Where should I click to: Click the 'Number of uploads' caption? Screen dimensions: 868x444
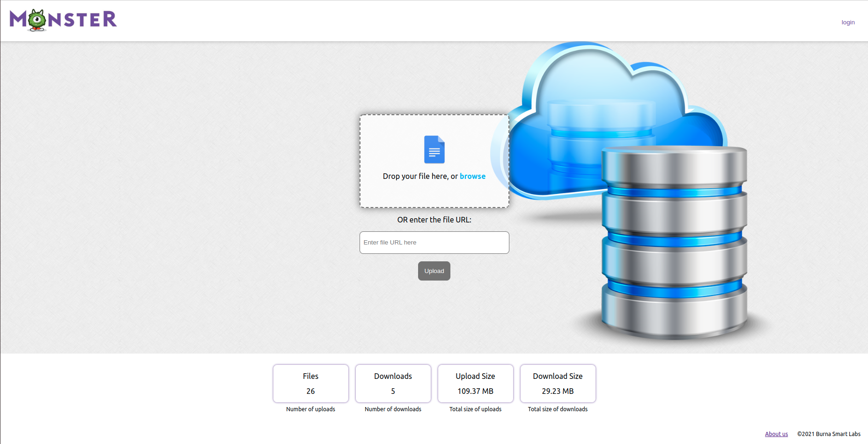311,409
